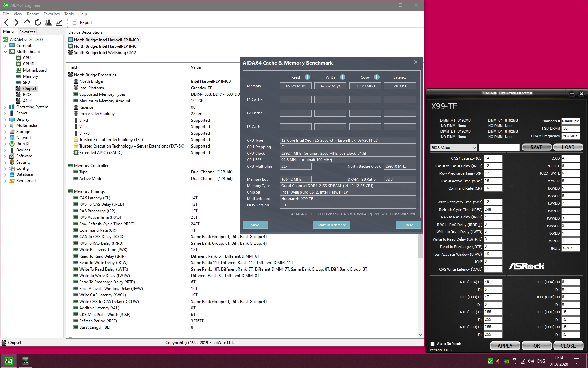Screen dimensions: 588x368
Task: Expand the Computer tree node
Action: [x=5, y=46]
